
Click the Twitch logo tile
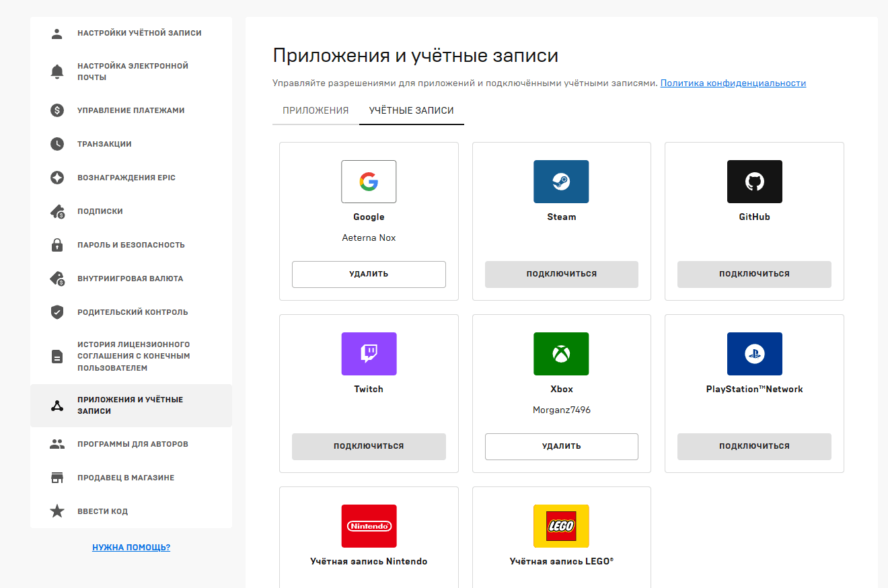369,354
